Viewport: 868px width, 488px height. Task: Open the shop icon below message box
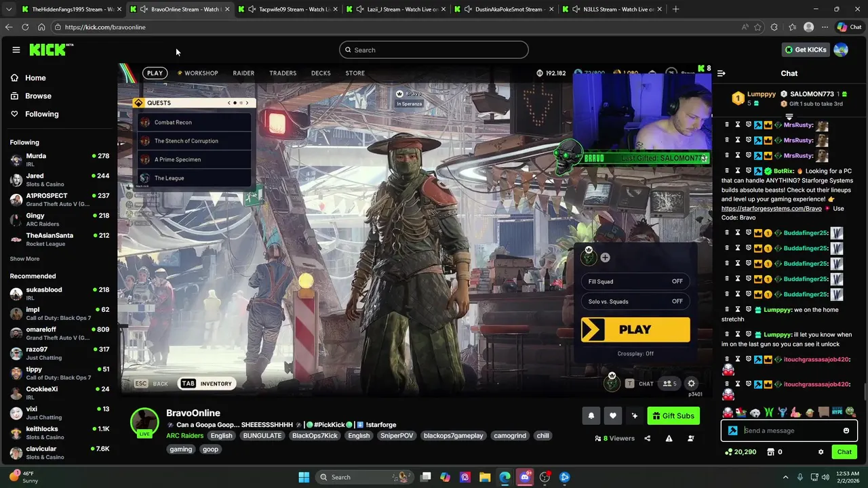tap(770, 452)
